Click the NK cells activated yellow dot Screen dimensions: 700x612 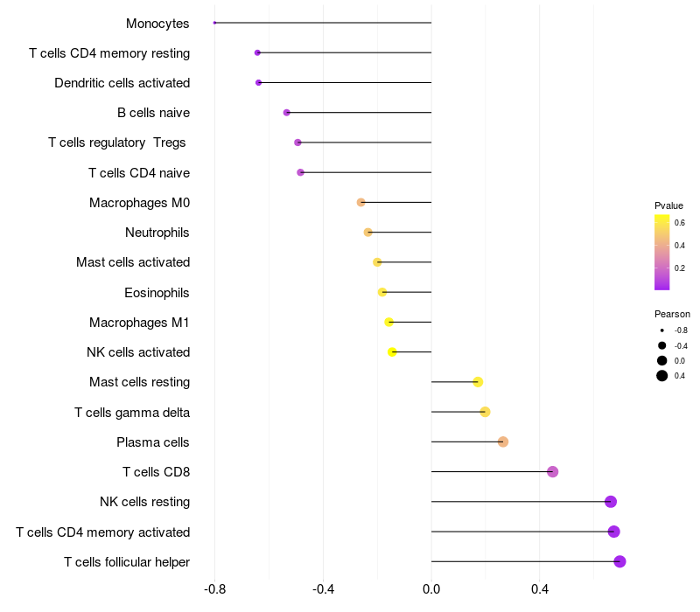point(392,352)
